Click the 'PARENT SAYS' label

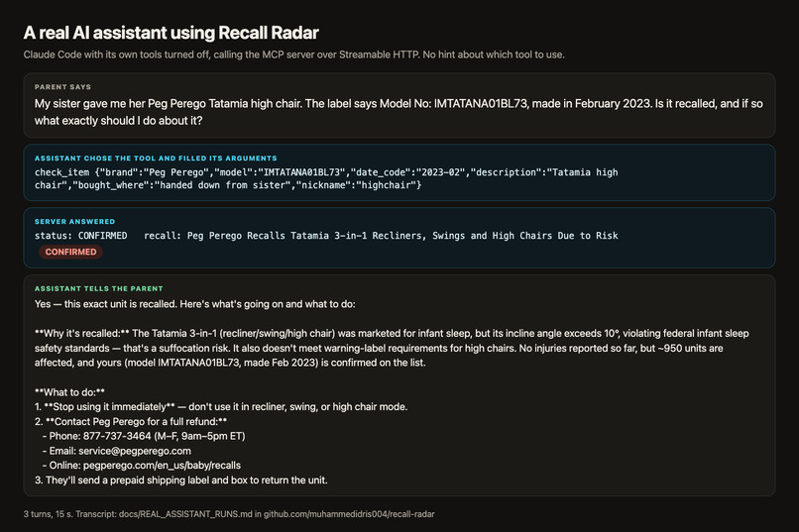[62, 87]
